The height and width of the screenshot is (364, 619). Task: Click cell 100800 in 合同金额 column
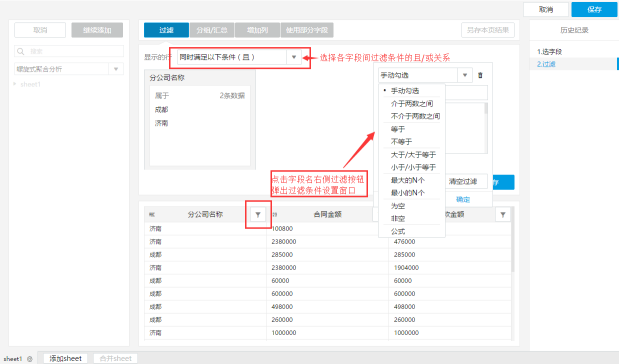coord(282,229)
